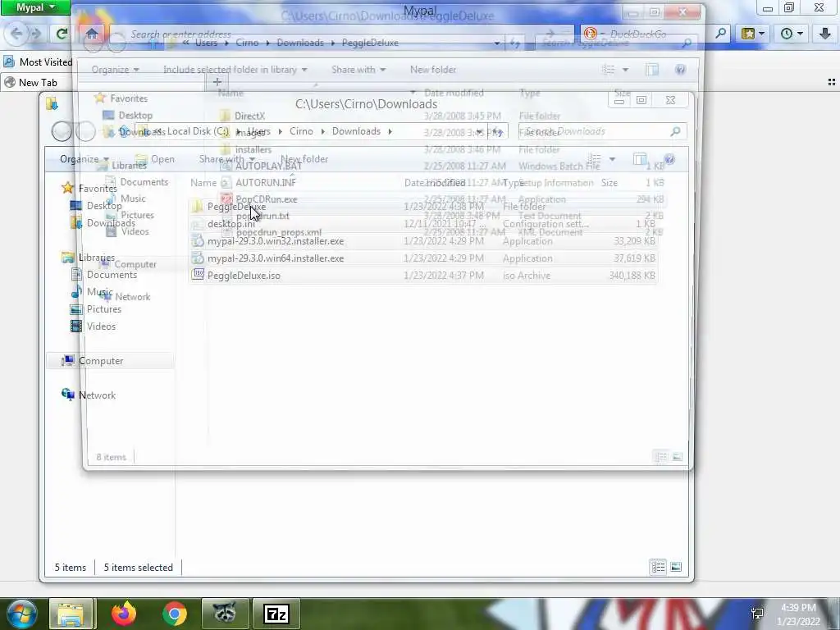This screenshot has width=840, height=630.
Task: Go back in Mypal browser
Action: click(x=16, y=34)
